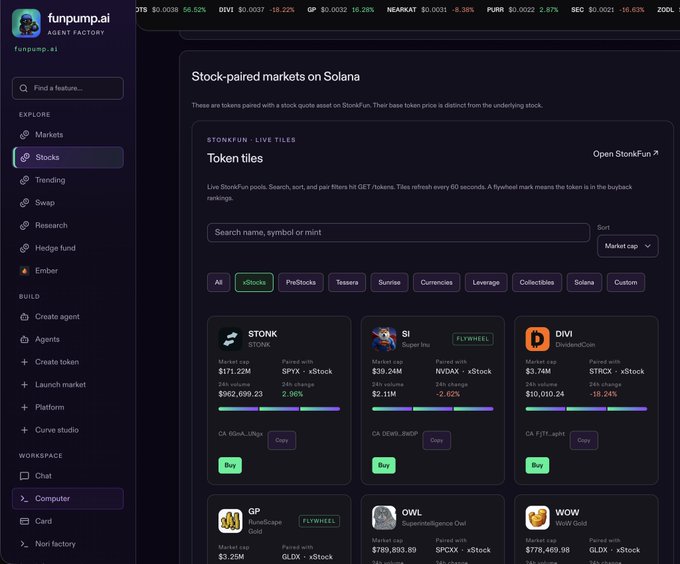Click the WOW WoW Gold token image
Image resolution: width=680 pixels, height=564 pixels.
(x=537, y=517)
